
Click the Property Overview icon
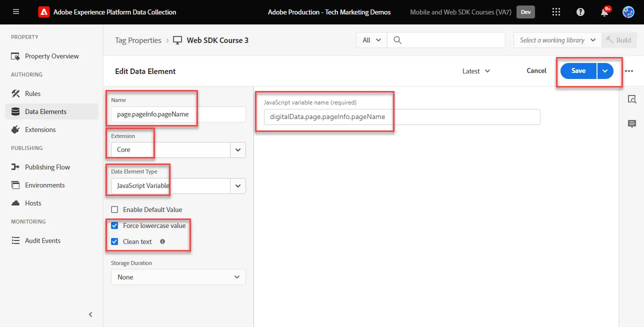click(x=15, y=56)
